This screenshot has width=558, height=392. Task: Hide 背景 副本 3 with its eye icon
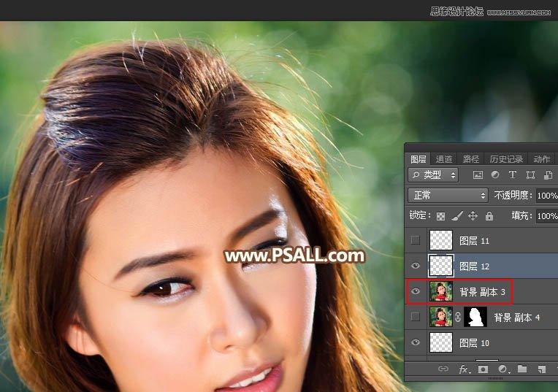[416, 291]
